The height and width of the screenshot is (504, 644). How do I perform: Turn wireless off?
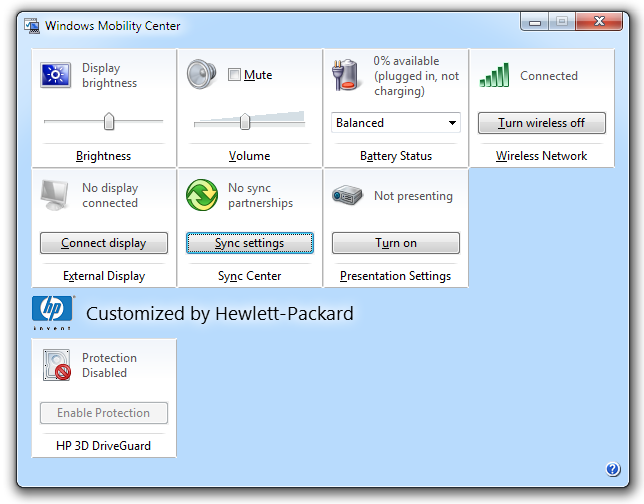541,123
